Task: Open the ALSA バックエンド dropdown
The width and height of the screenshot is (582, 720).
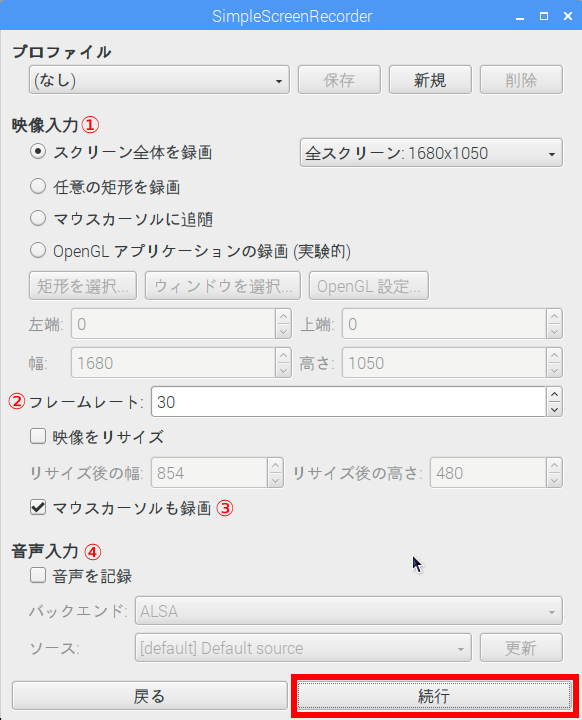Action: [348, 611]
